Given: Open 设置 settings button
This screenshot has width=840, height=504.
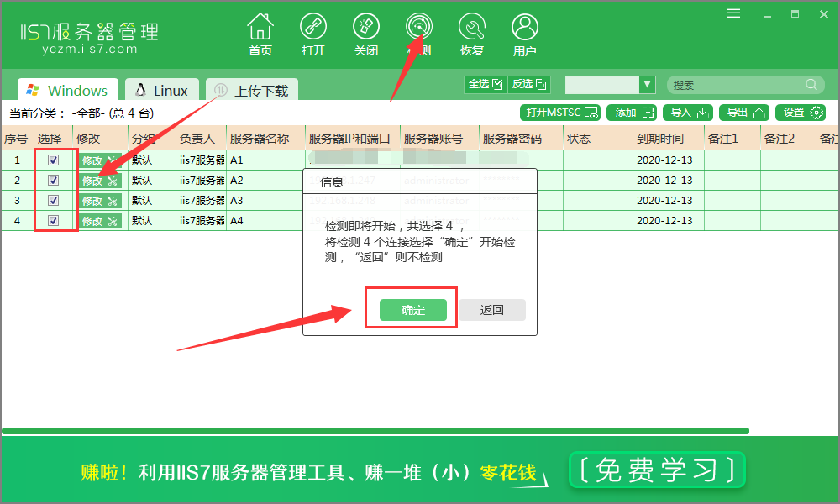Looking at the screenshot, I should (x=801, y=113).
